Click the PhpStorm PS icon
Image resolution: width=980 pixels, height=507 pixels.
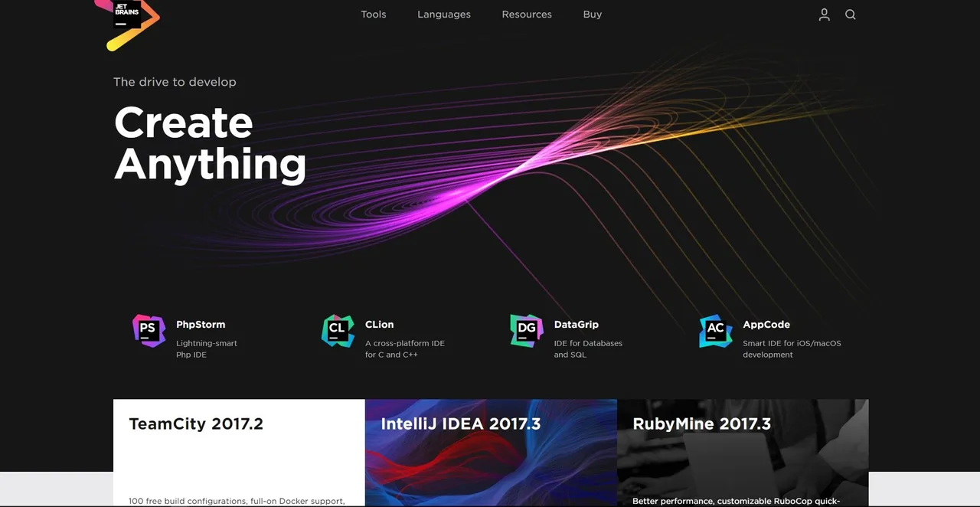click(x=149, y=331)
